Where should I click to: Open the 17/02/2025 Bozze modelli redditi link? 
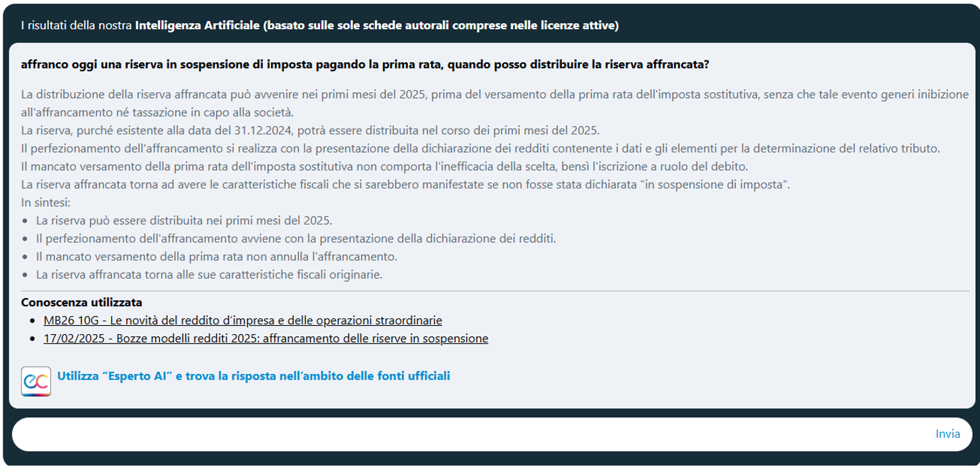coord(265,338)
